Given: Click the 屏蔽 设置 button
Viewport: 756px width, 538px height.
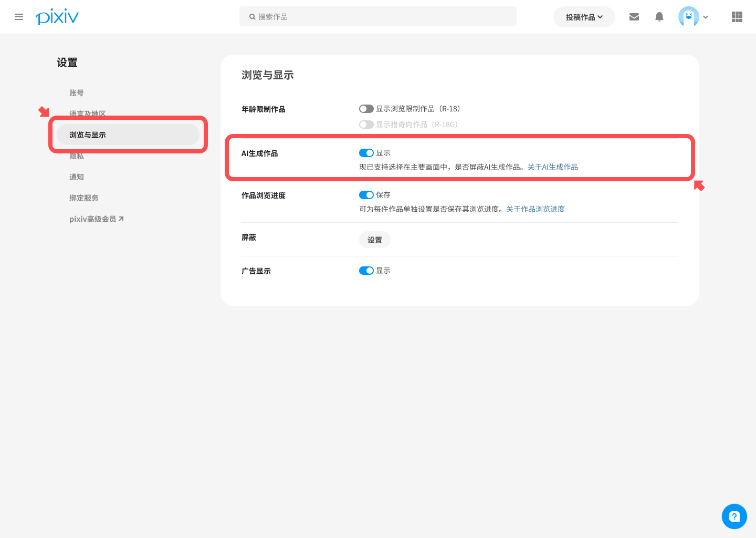Looking at the screenshot, I should pos(375,240).
